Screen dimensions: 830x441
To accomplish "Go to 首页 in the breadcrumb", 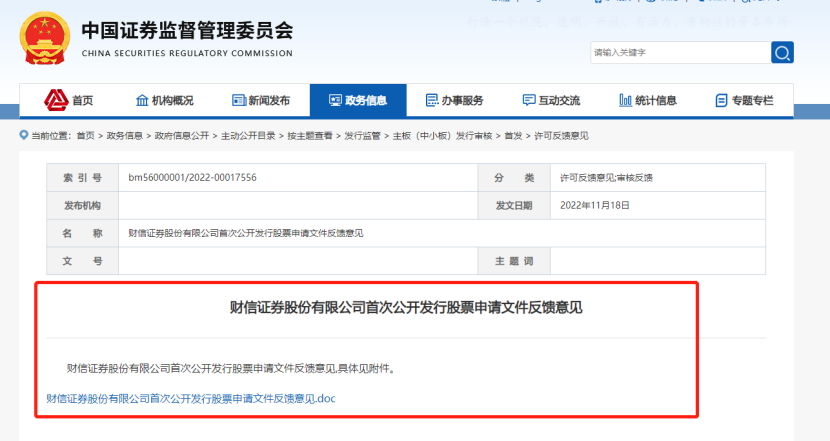I will pos(85,136).
